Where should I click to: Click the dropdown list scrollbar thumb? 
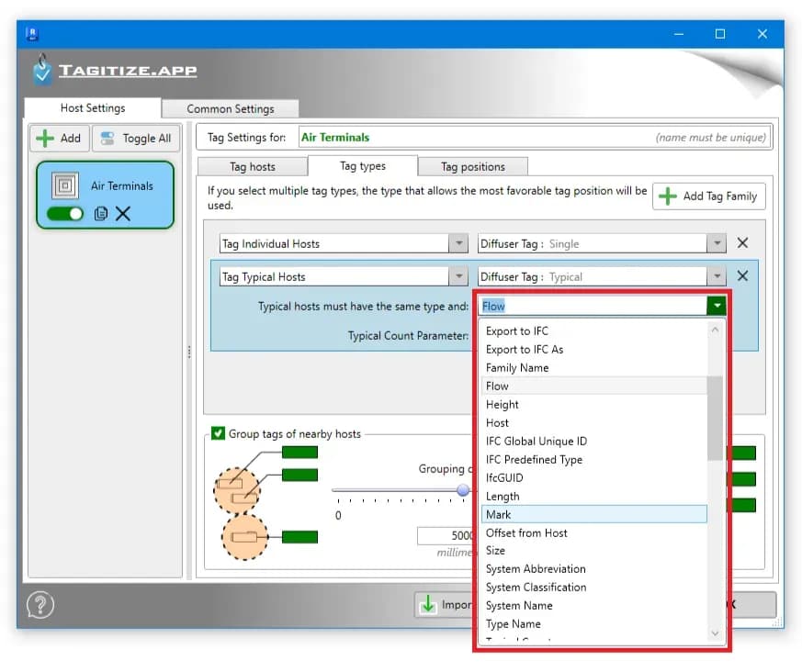pos(715,418)
